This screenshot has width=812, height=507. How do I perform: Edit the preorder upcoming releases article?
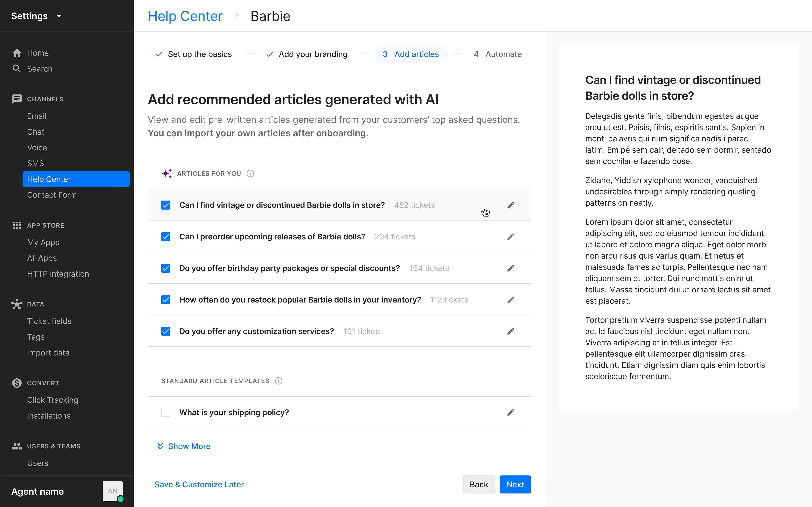[511, 237]
